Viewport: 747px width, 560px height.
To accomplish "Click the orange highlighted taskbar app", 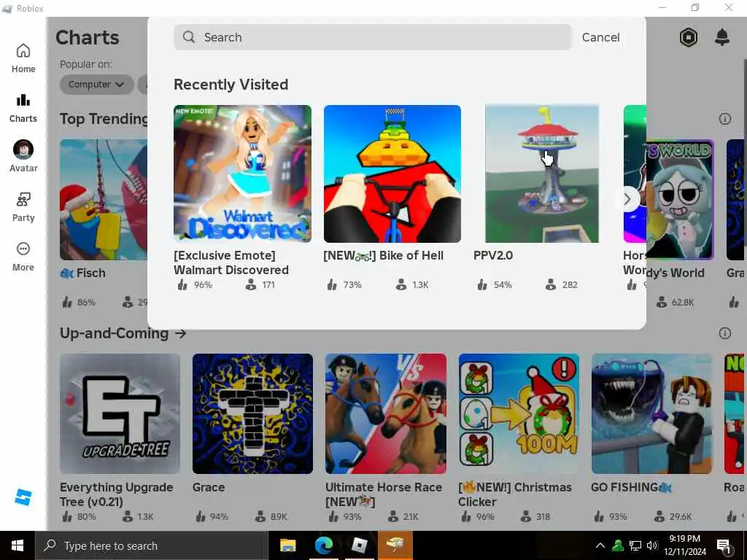I will click(395, 545).
